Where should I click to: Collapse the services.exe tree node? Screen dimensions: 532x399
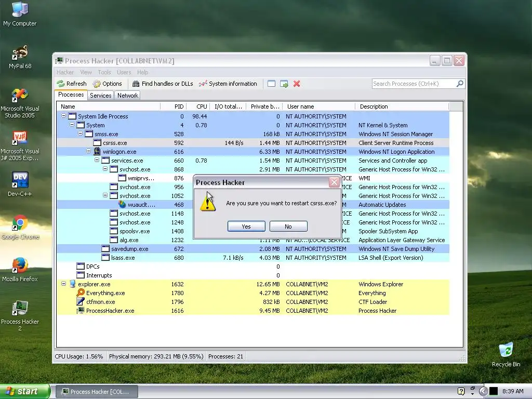click(97, 160)
